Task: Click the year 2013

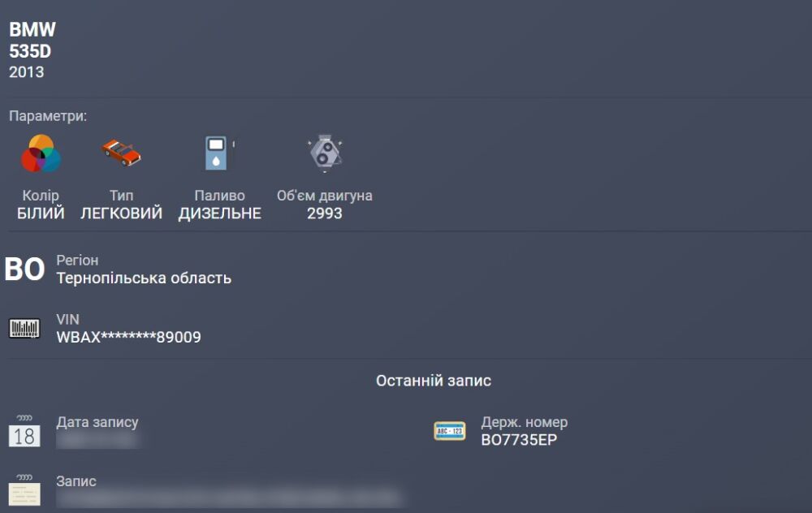Action: tap(27, 72)
